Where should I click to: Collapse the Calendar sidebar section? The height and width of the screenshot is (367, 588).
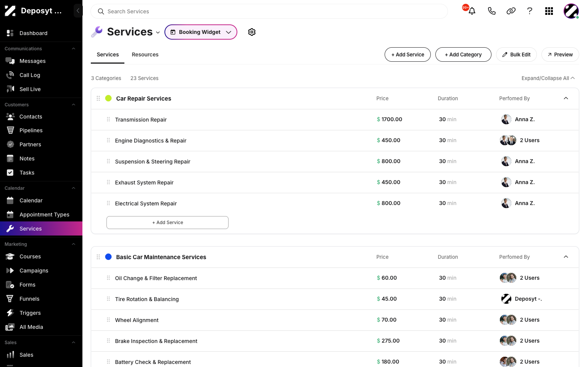(74, 188)
